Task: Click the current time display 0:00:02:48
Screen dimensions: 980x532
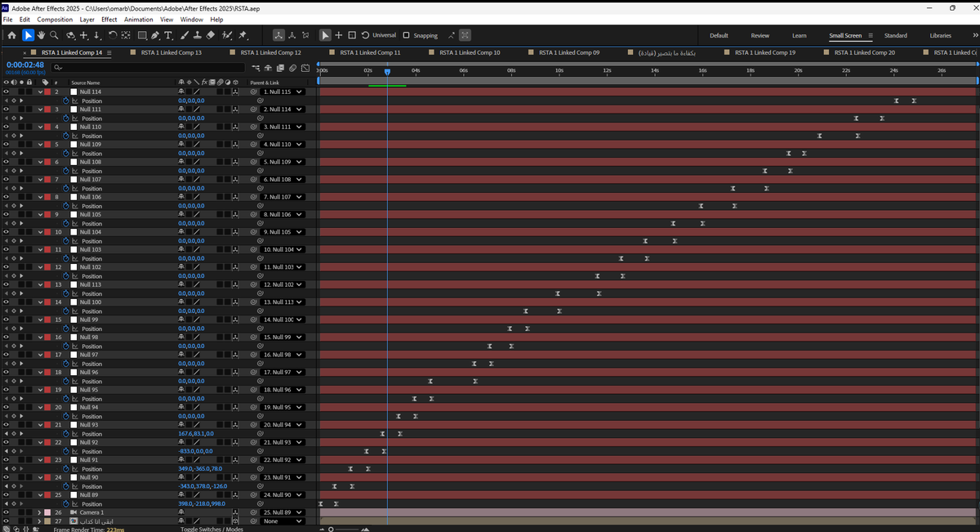Action: pyautogui.click(x=25, y=65)
